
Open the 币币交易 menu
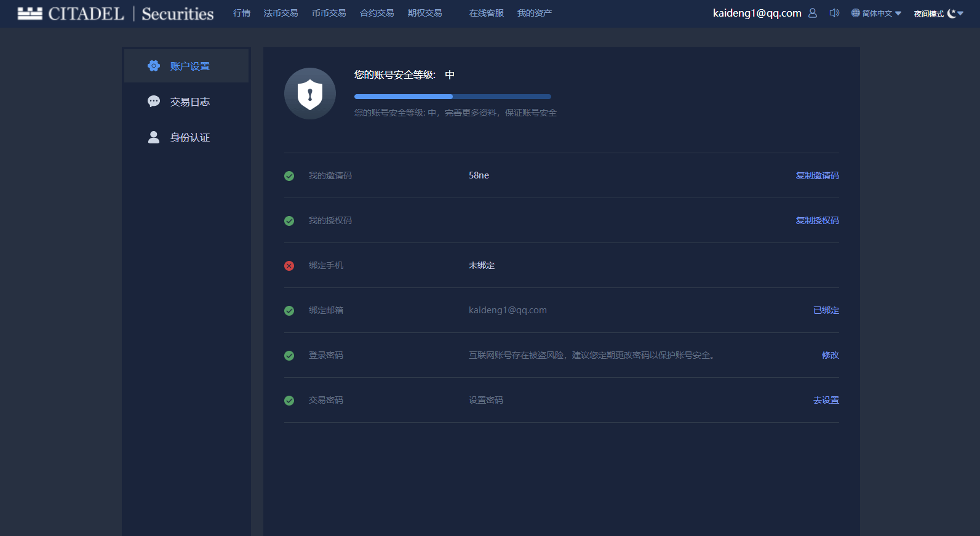[329, 13]
